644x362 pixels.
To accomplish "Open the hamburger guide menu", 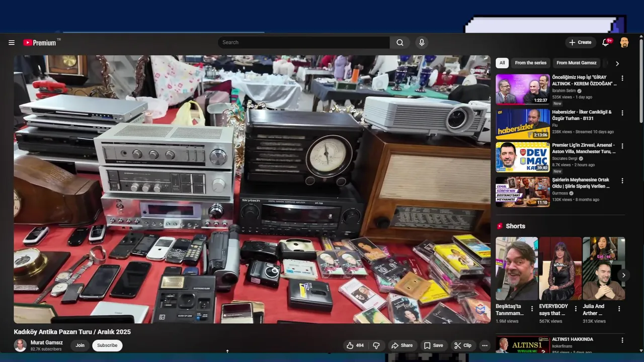I will [x=12, y=43].
